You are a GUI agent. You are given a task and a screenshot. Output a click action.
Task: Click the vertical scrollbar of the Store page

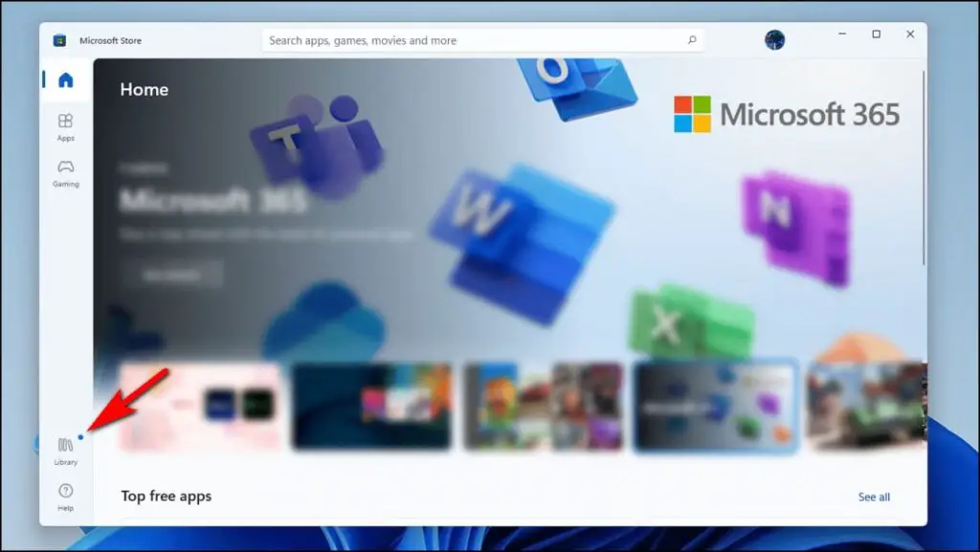click(924, 167)
